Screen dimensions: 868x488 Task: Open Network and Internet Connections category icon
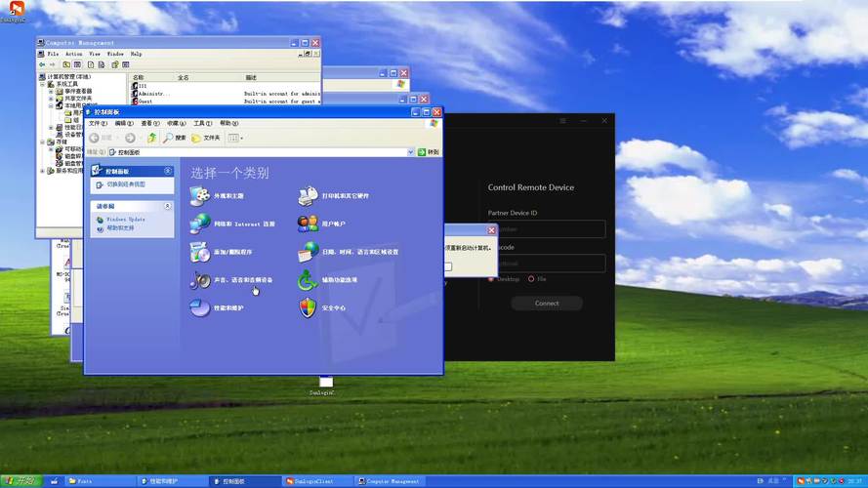[200, 224]
